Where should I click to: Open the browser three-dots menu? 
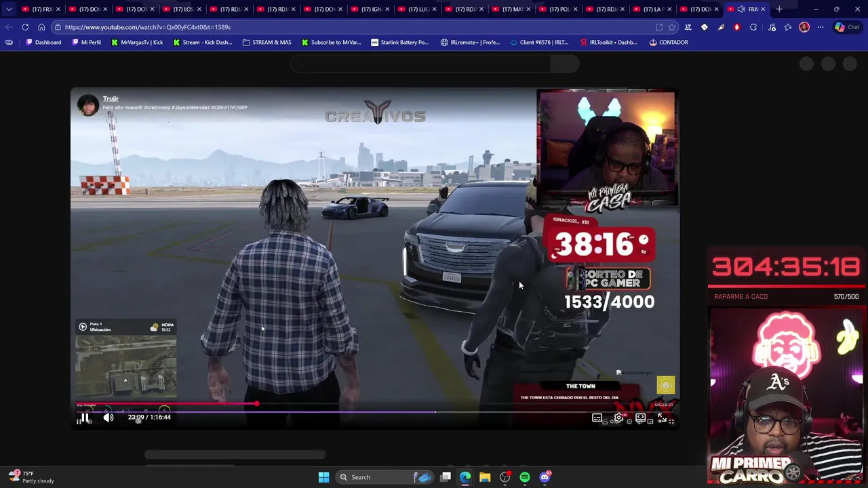click(821, 27)
